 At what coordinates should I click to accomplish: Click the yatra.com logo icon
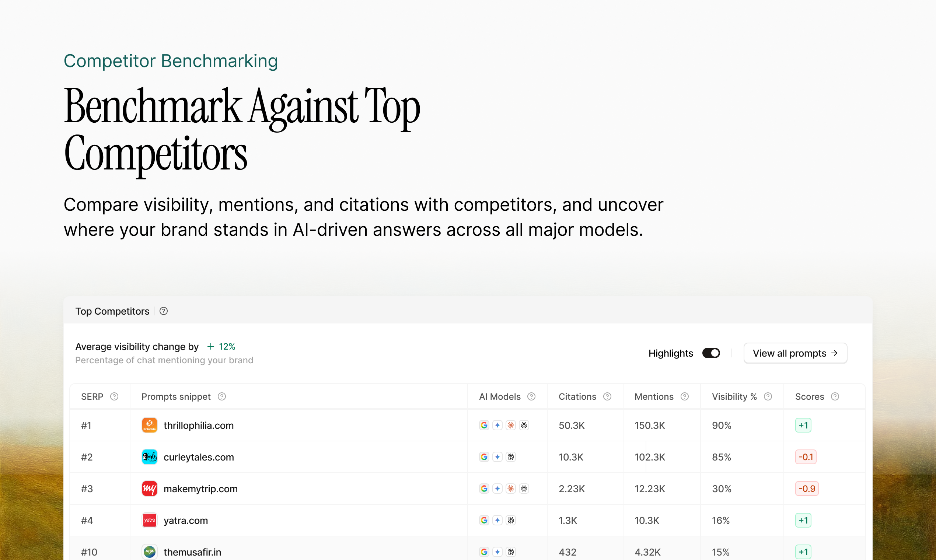(150, 520)
